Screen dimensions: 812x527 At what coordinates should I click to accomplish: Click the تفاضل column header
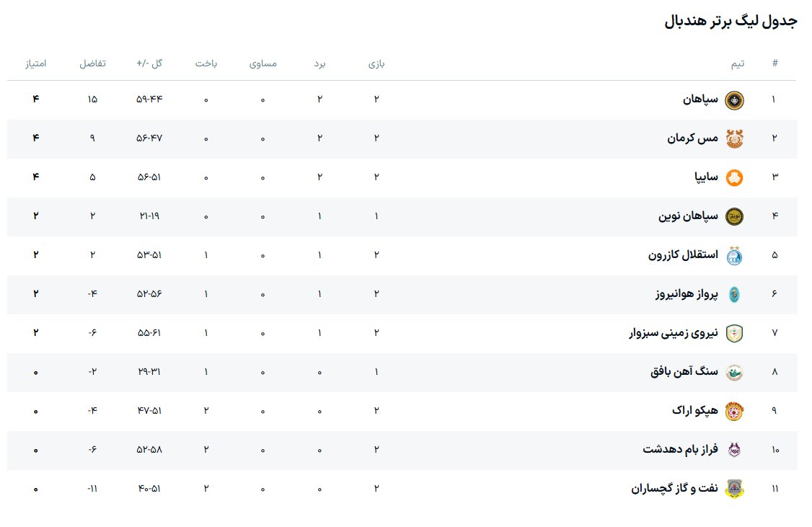[92, 63]
